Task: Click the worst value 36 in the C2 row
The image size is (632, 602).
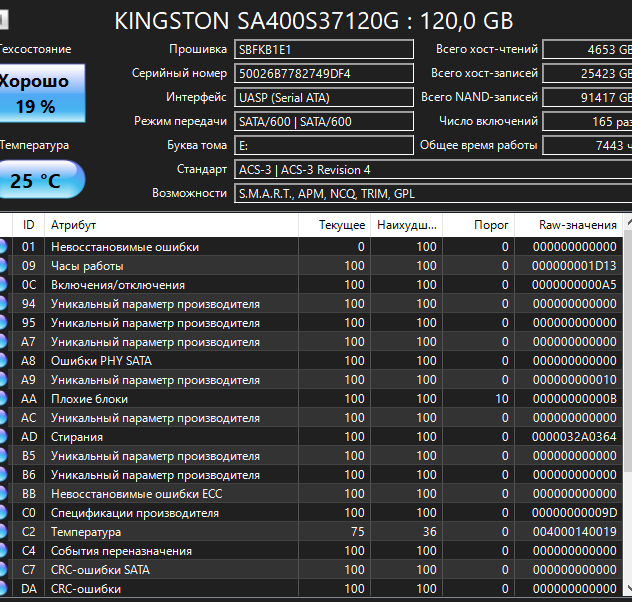Action: (430, 532)
